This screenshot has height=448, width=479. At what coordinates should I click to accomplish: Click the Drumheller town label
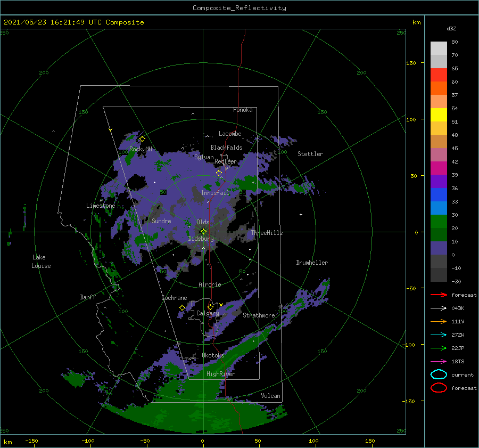312,263
